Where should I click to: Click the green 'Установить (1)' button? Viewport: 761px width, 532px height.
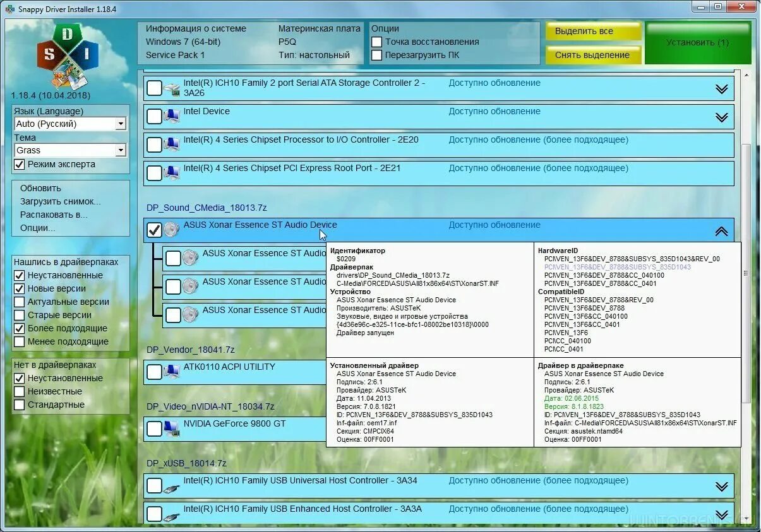pyautogui.click(x=698, y=42)
